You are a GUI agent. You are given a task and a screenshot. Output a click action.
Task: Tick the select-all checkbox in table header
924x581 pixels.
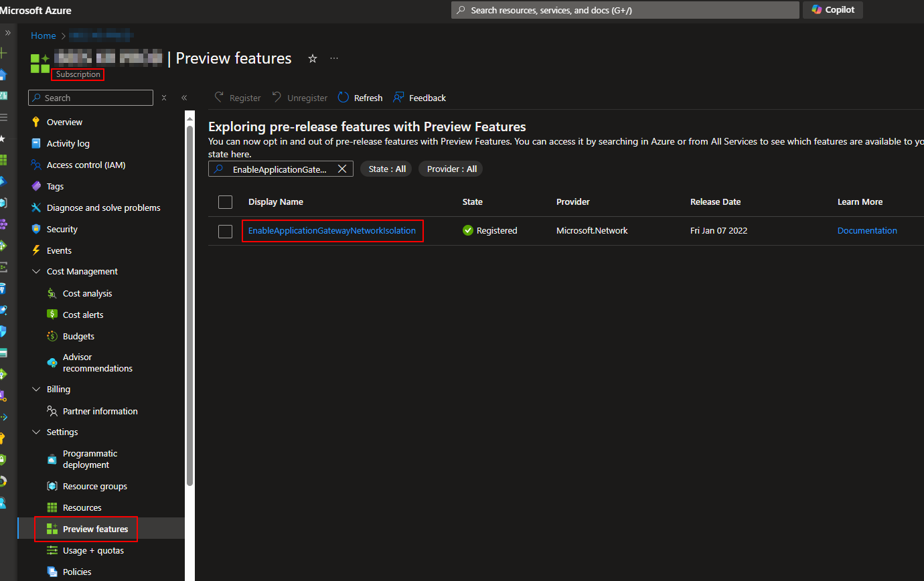(x=226, y=202)
